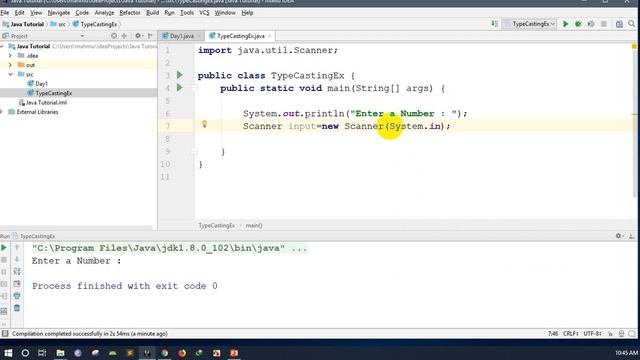Click the 7:46 cursor position indicator
The height and width of the screenshot is (360, 640).
click(553, 333)
